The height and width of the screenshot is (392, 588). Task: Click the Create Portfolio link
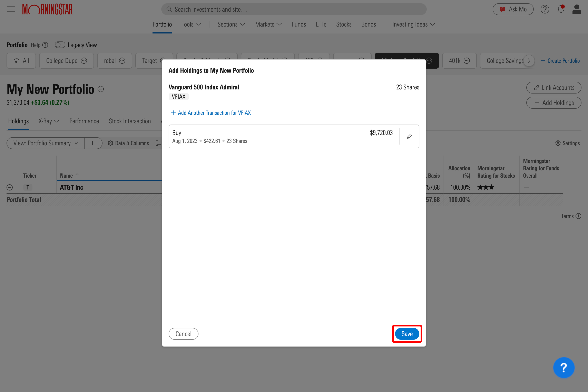click(x=560, y=61)
